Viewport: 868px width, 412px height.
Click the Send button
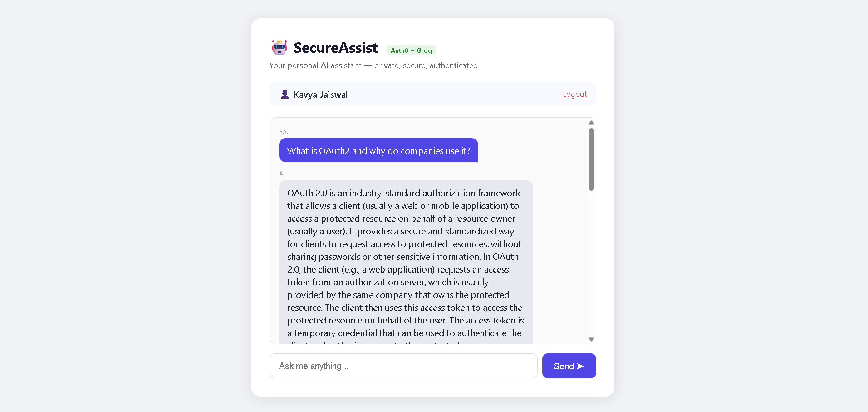point(569,366)
